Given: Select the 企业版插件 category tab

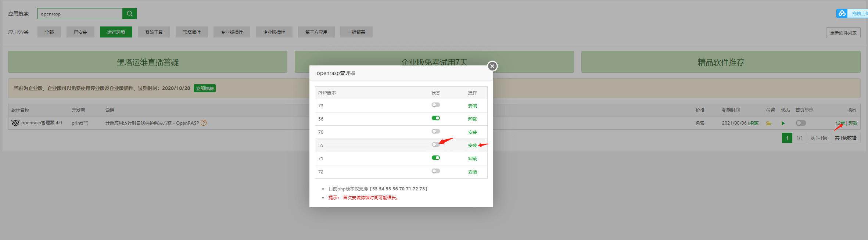Looking at the screenshot, I should 274,32.
